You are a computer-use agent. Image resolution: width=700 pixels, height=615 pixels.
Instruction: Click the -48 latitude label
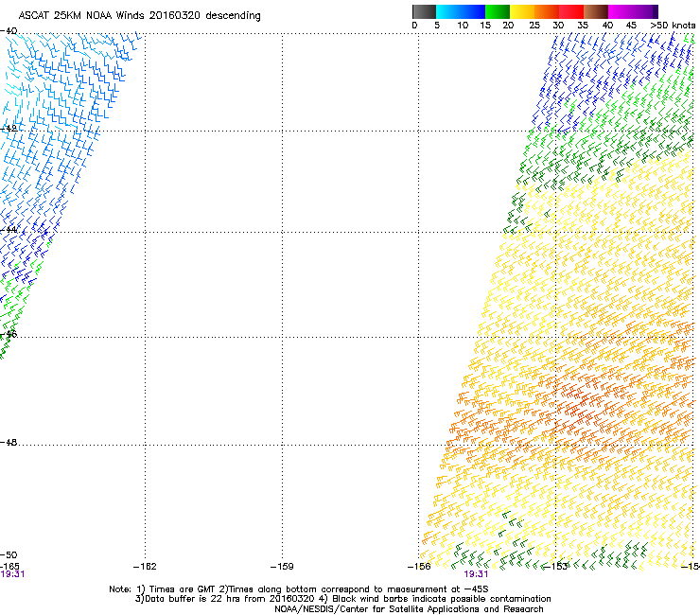9,442
